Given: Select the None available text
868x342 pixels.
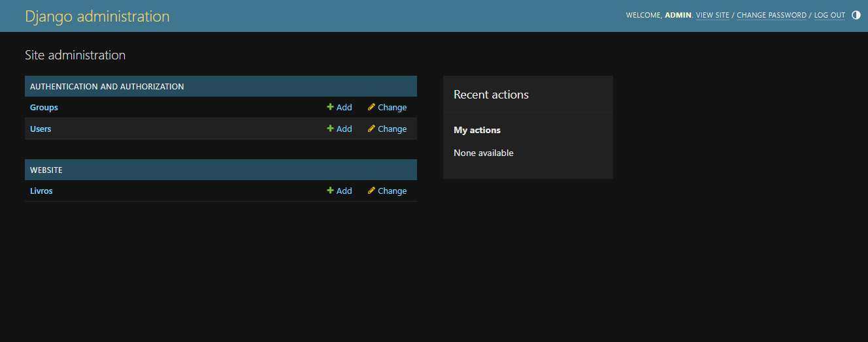Looking at the screenshot, I should (484, 153).
